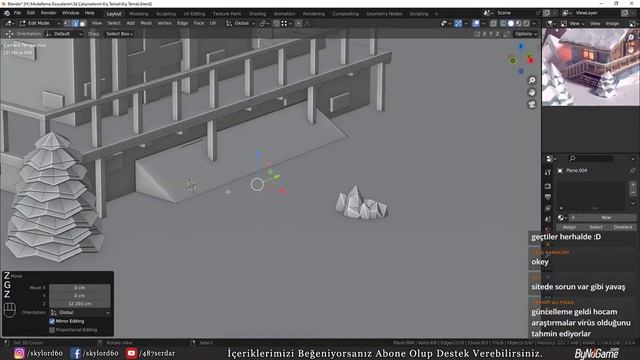Switch to the Modeling workspace tab

tap(138, 13)
